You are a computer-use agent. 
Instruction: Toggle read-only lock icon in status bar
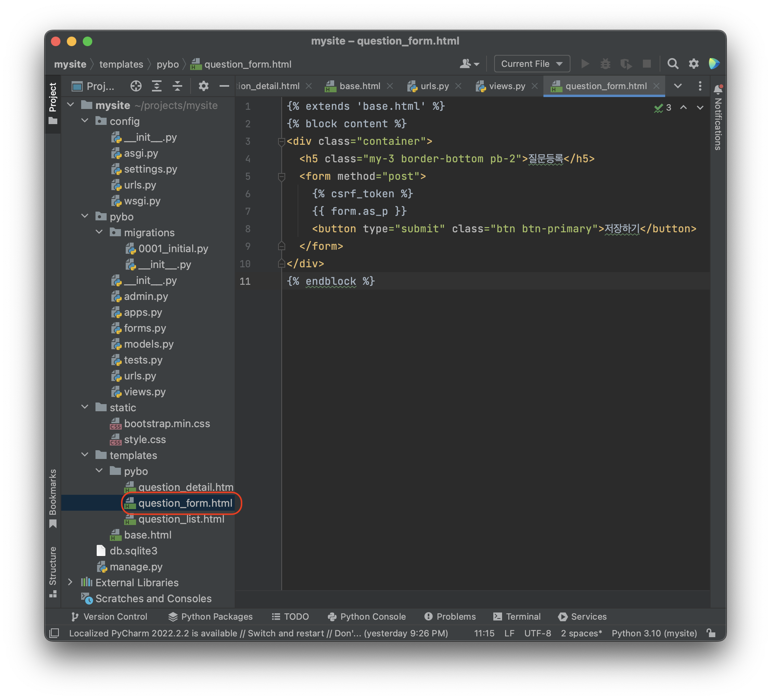pyautogui.click(x=711, y=633)
